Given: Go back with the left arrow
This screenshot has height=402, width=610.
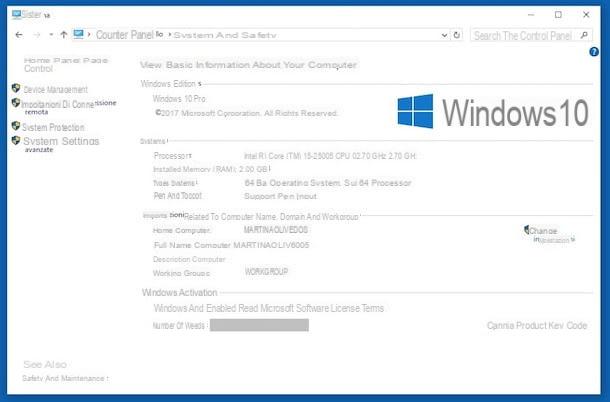Looking at the screenshot, I should [x=19, y=35].
